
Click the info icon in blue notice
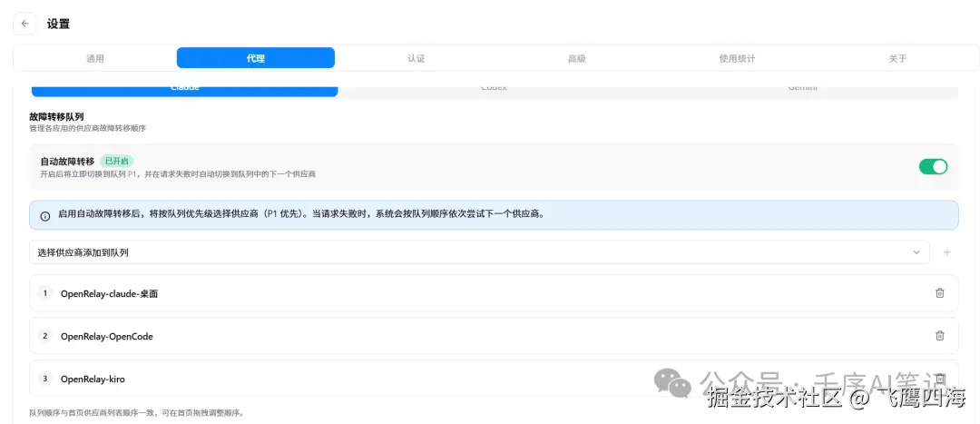tap(45, 216)
